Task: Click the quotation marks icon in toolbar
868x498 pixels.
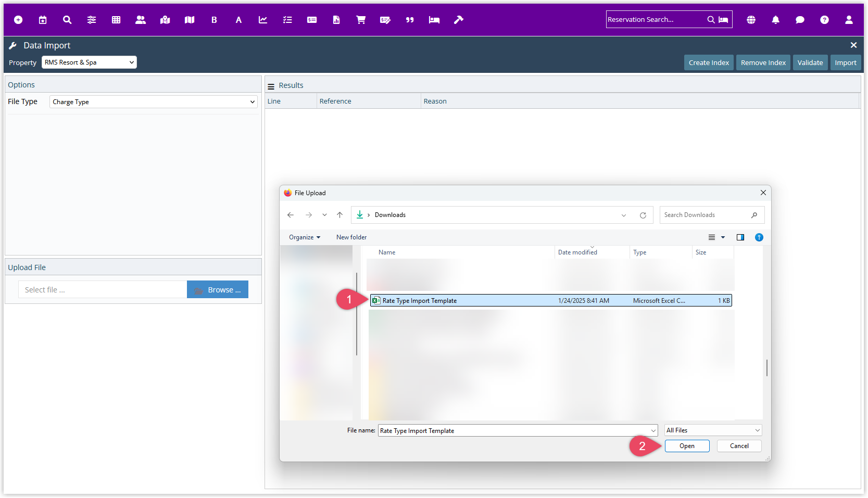Action: 410,20
